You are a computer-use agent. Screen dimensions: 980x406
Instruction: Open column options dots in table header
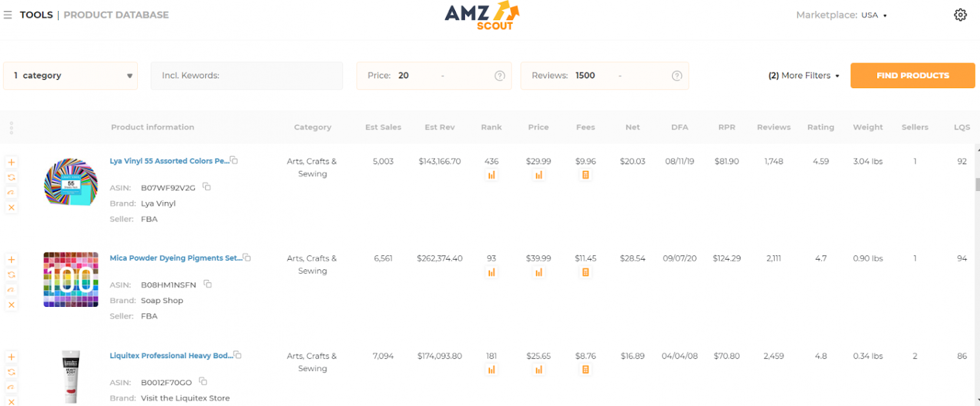click(x=12, y=128)
